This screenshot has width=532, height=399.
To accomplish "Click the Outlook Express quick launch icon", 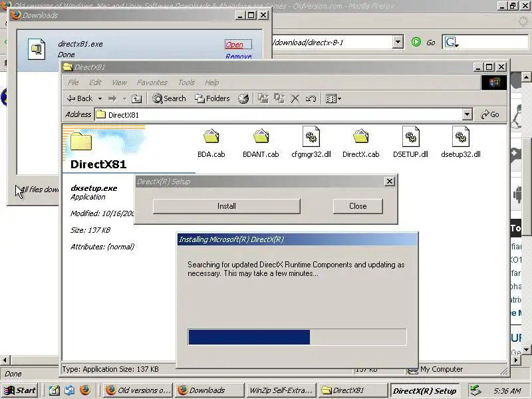I will (x=70, y=390).
